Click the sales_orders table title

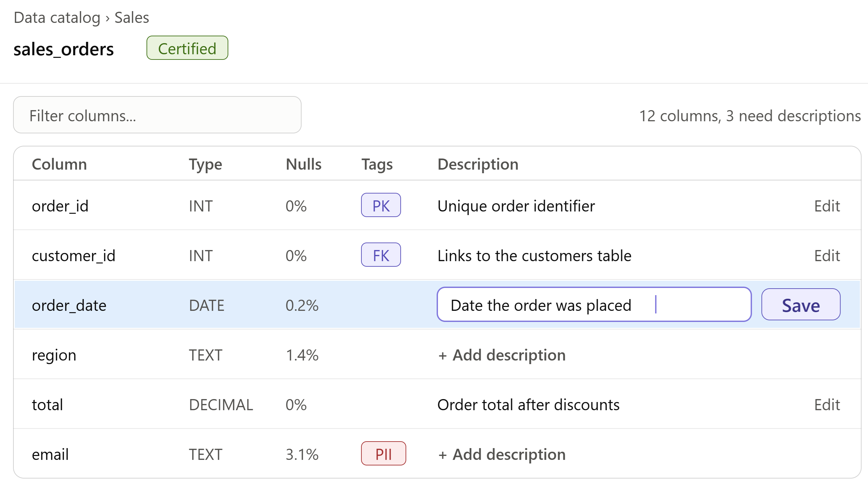point(64,49)
